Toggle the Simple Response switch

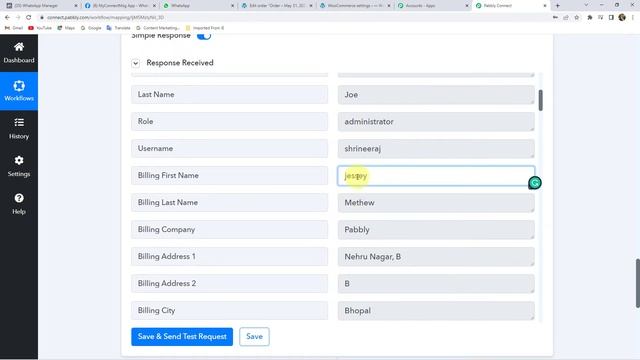point(204,36)
